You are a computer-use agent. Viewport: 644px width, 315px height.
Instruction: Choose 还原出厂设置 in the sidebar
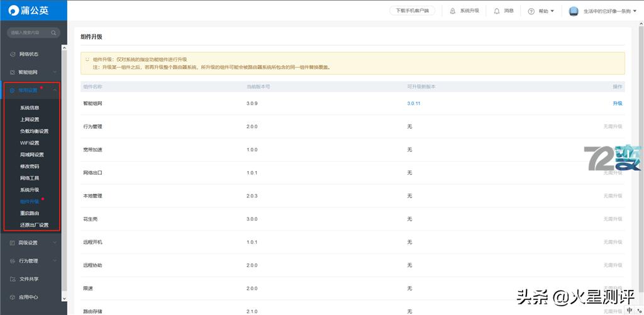click(34, 225)
